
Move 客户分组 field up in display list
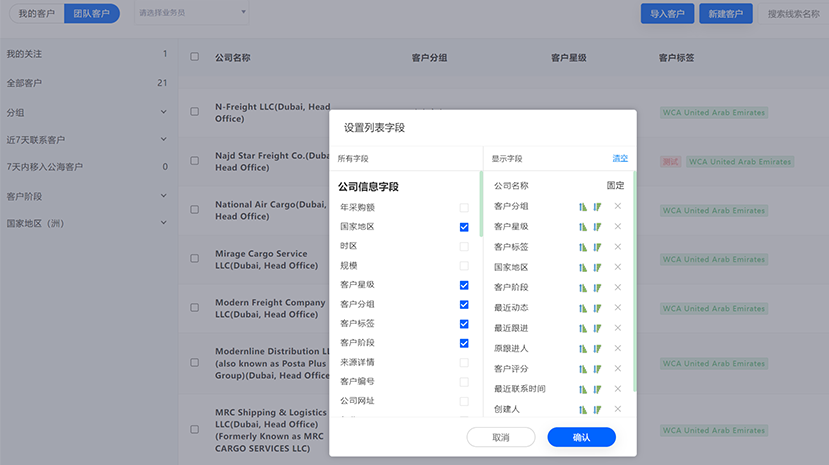583,207
